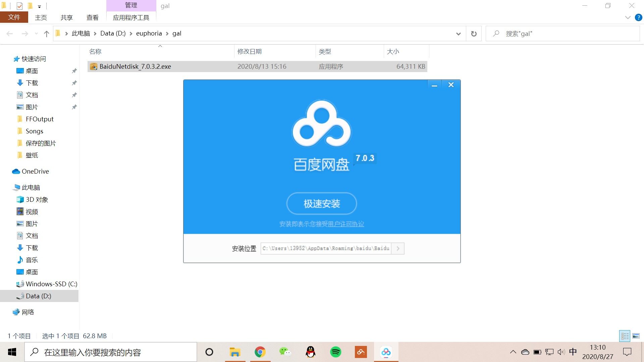This screenshot has height=362, width=644.
Task: Open Cortana circle icon on taskbar
Action: [209, 352]
